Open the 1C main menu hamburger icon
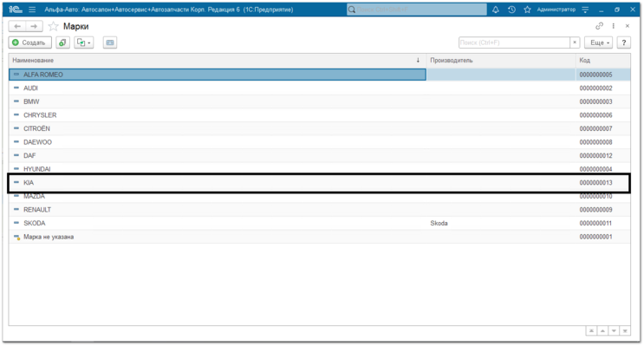 pyautogui.click(x=32, y=10)
